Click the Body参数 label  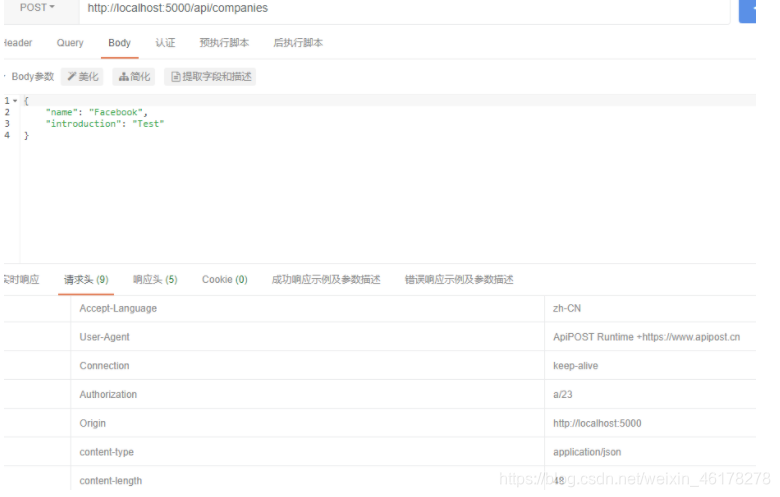(x=32, y=77)
